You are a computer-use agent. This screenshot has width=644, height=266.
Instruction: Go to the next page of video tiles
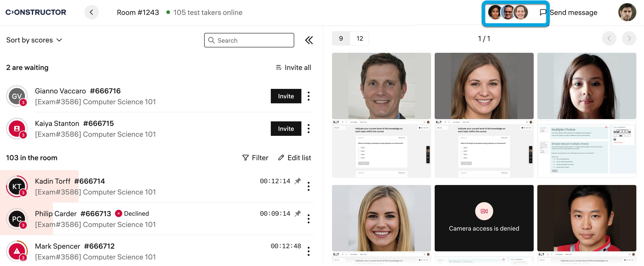[x=629, y=39]
